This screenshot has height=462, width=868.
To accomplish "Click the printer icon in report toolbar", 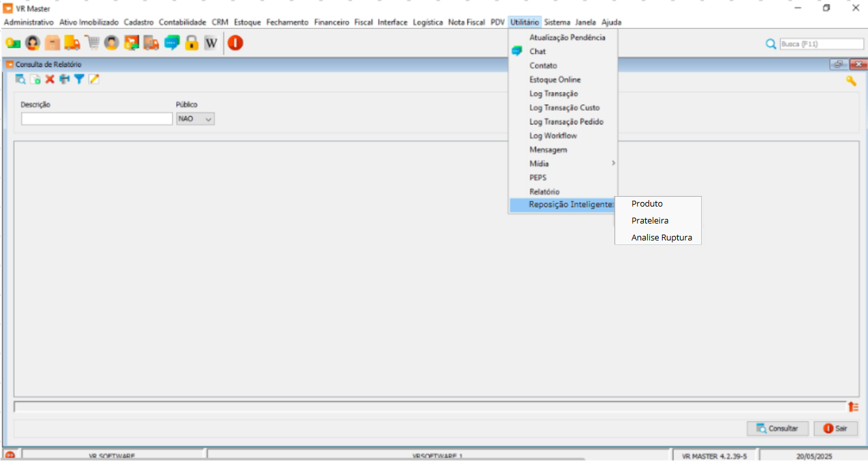I will [64, 79].
